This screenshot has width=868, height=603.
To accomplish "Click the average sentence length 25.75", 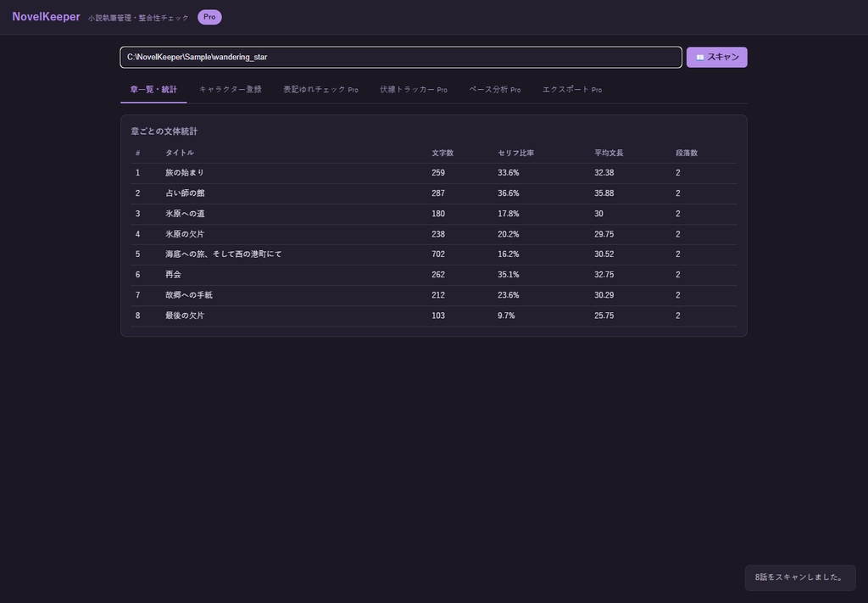I will coord(604,315).
